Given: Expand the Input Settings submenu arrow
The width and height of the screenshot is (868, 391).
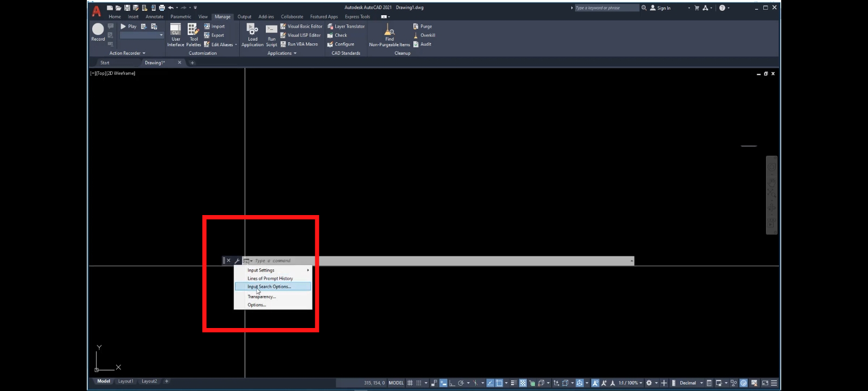Looking at the screenshot, I should coord(308,270).
